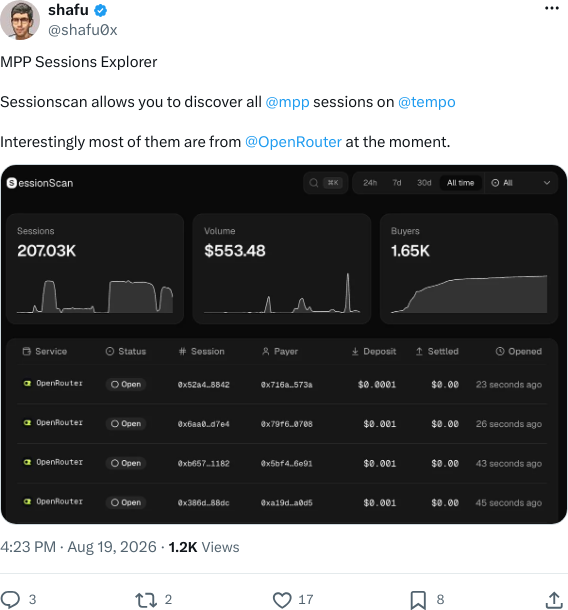568x610 pixels.
Task: Bookmark this tweet
Action: coord(418,600)
